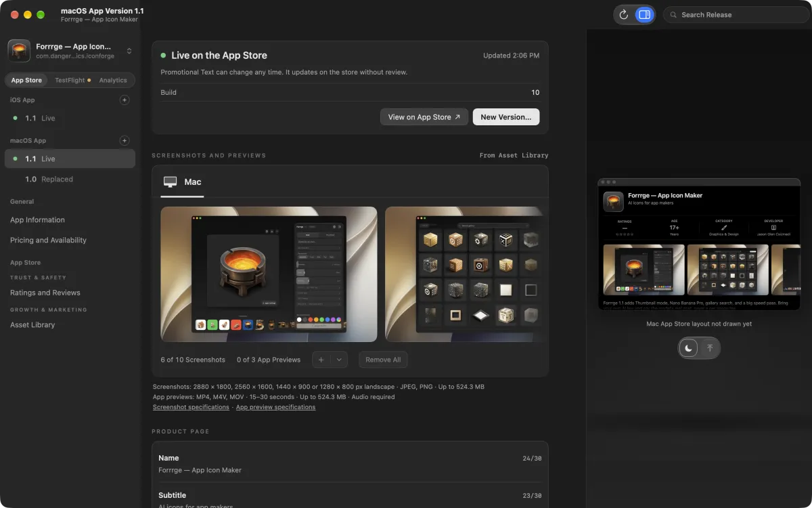This screenshot has height=508, width=812.
Task: Click 'Mac App Store layout not drawn yet'
Action: [699, 324]
